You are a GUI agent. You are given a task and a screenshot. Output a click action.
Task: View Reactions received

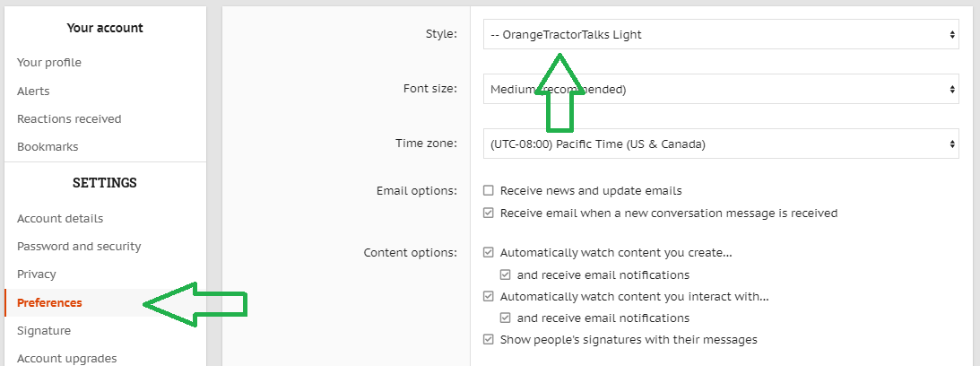pyautogui.click(x=69, y=118)
